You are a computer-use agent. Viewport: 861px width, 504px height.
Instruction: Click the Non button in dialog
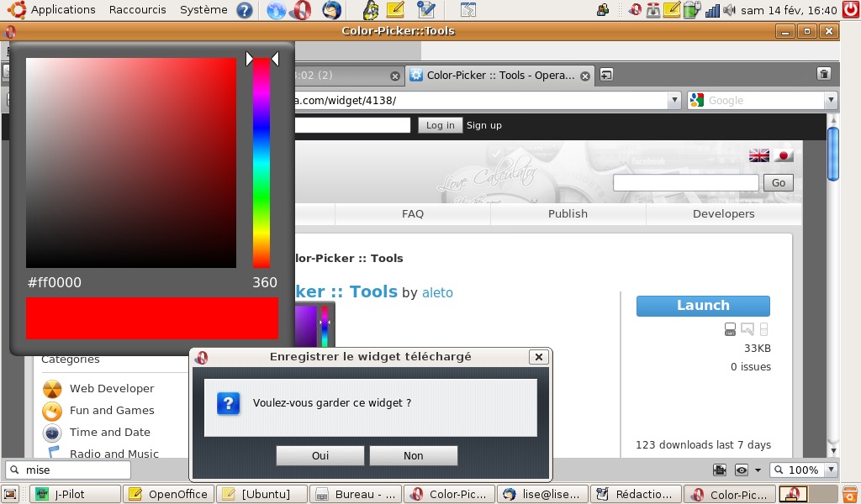[413, 455]
